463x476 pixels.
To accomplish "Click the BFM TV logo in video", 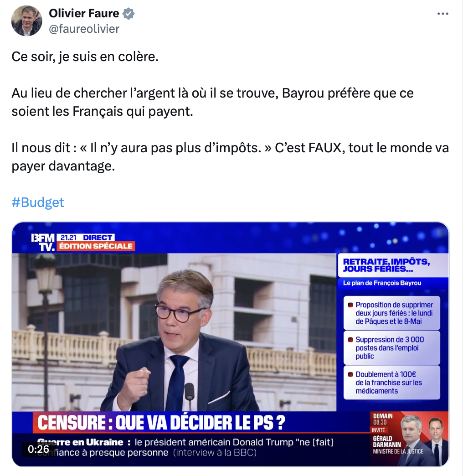I will [43, 242].
